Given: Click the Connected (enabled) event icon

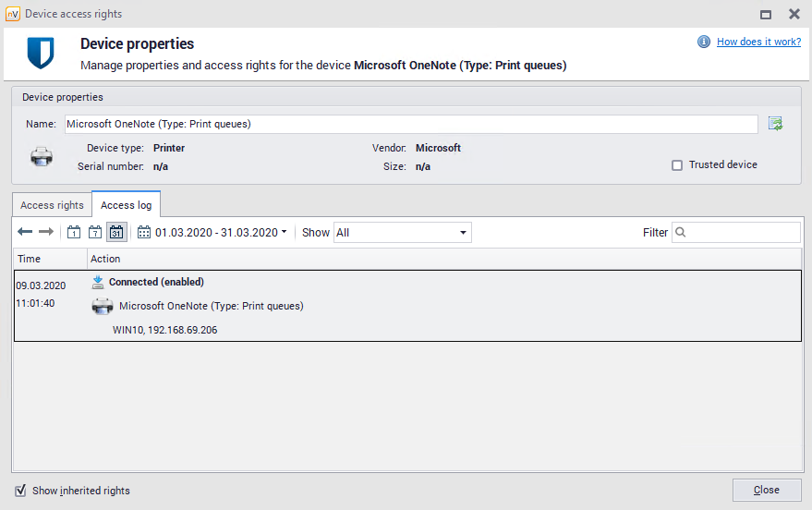Looking at the screenshot, I should coord(98,282).
